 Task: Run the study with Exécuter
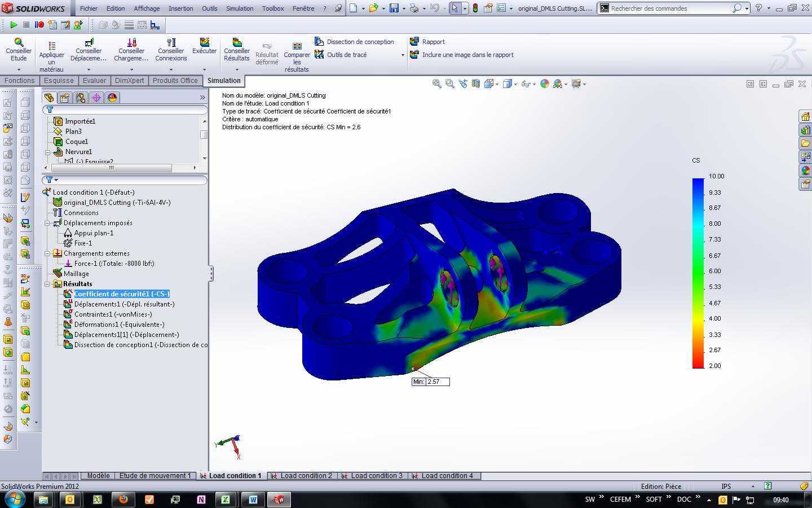click(204, 46)
